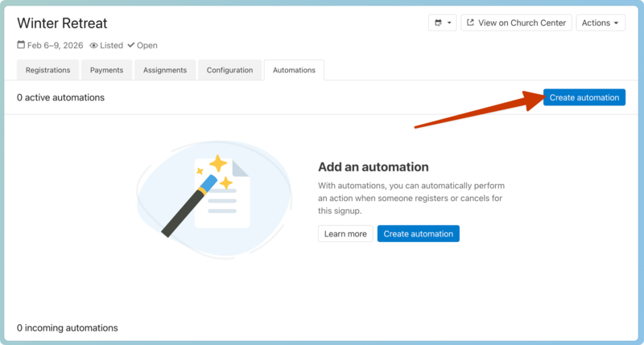Click the Open status text

click(147, 46)
